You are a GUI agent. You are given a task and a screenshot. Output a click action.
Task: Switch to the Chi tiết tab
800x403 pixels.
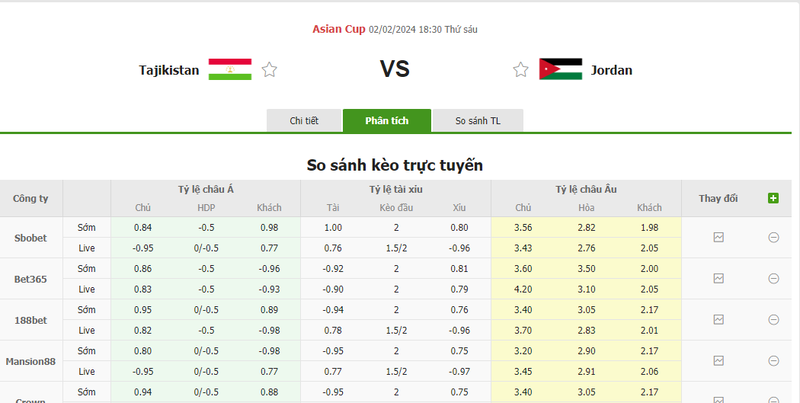pyautogui.click(x=304, y=120)
